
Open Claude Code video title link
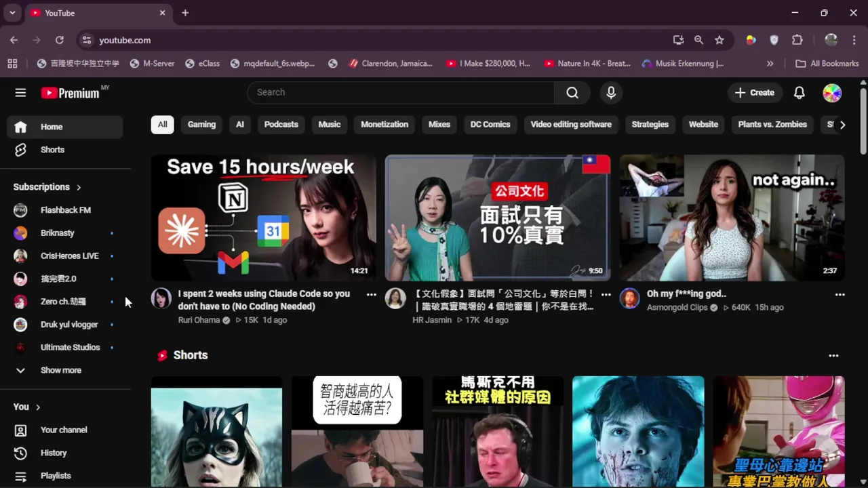point(264,300)
